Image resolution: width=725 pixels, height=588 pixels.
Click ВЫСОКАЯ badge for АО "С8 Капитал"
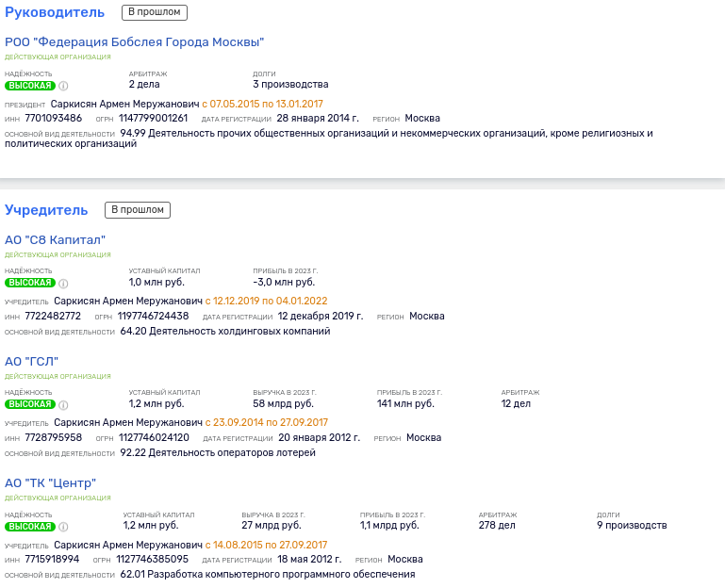pyautogui.click(x=30, y=283)
